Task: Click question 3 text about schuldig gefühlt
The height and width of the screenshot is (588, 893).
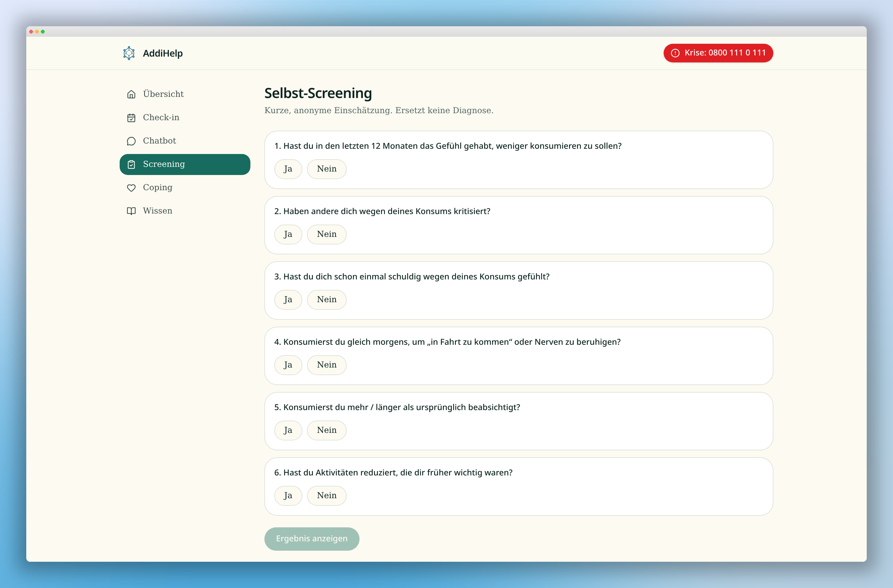Action: coord(411,276)
